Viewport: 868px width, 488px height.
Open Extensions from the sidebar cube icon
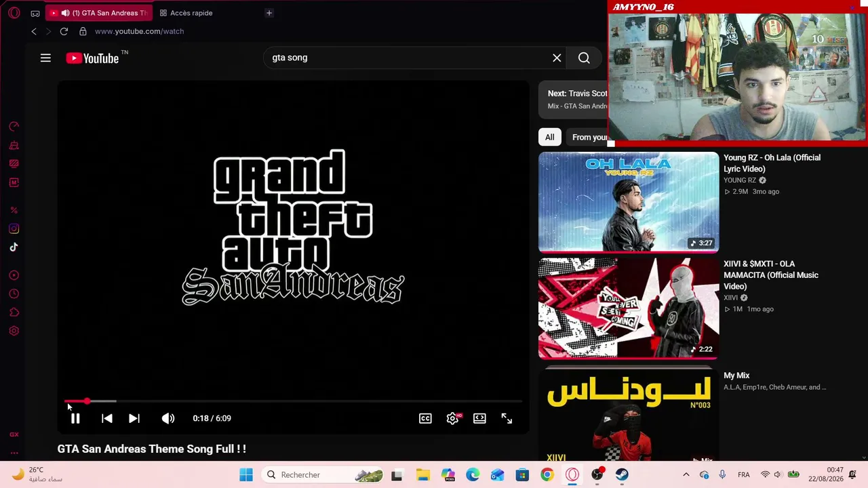pyautogui.click(x=14, y=312)
